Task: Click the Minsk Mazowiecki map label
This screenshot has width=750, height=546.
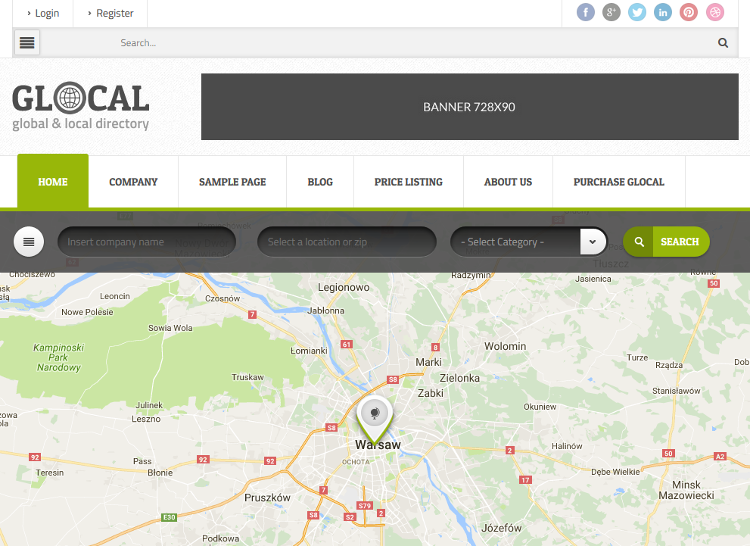Action: (x=686, y=490)
